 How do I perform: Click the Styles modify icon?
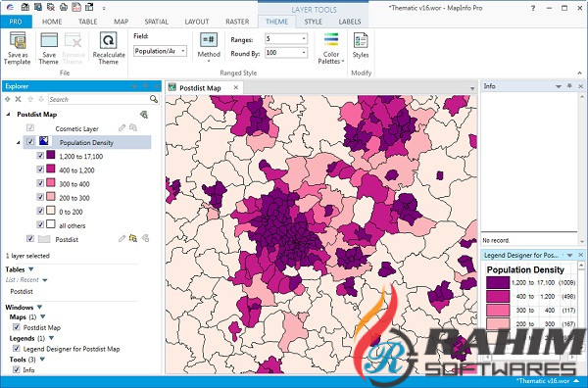tap(361, 40)
